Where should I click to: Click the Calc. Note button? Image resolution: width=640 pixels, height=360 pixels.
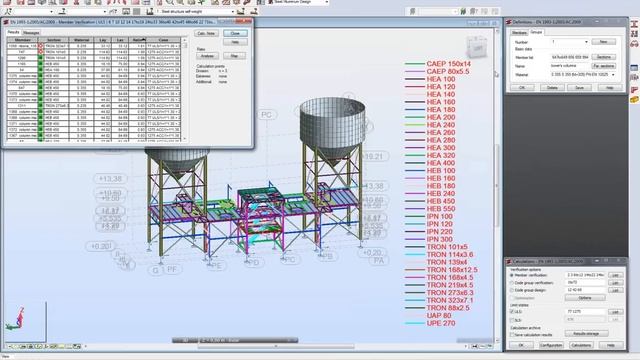(x=207, y=33)
